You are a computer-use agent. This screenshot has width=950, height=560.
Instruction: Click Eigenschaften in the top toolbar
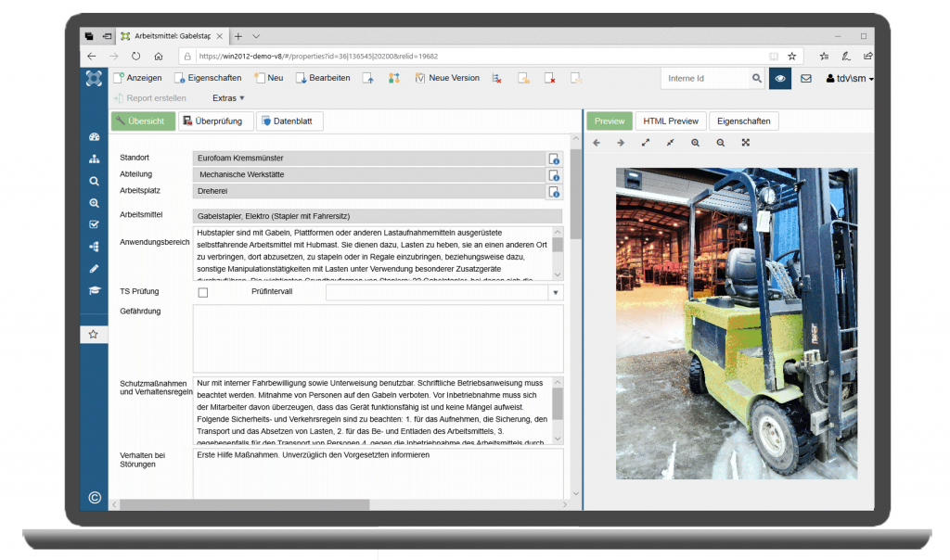pos(209,78)
